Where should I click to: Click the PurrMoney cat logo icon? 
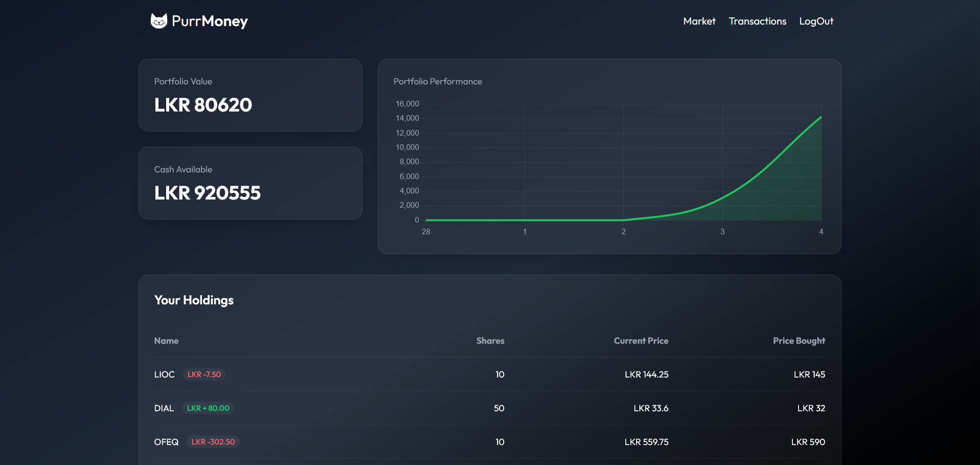click(158, 21)
